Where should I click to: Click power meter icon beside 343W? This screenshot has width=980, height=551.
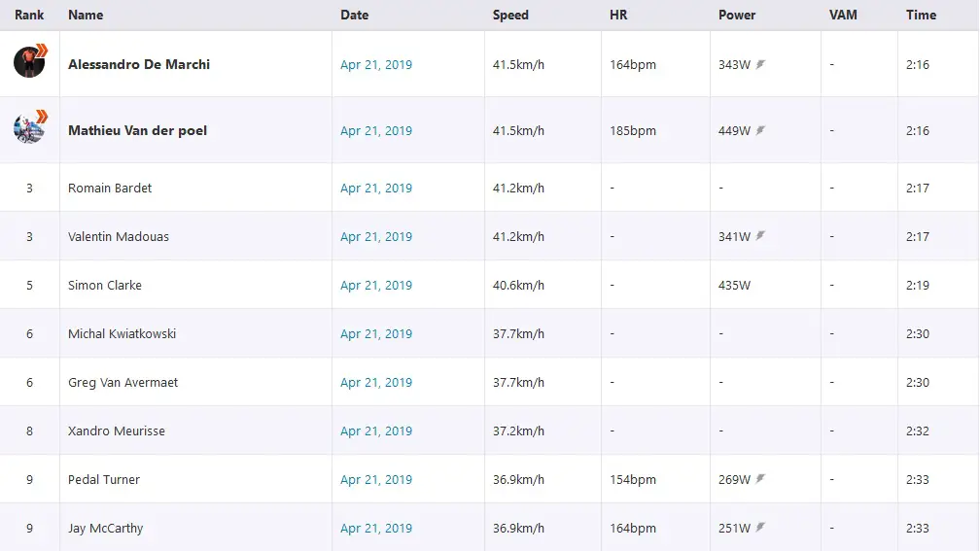760,64
